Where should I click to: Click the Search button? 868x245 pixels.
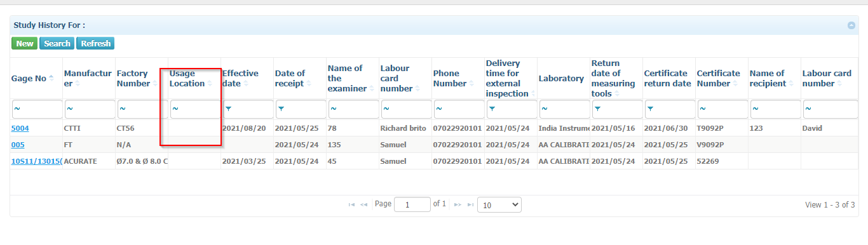[x=57, y=44]
